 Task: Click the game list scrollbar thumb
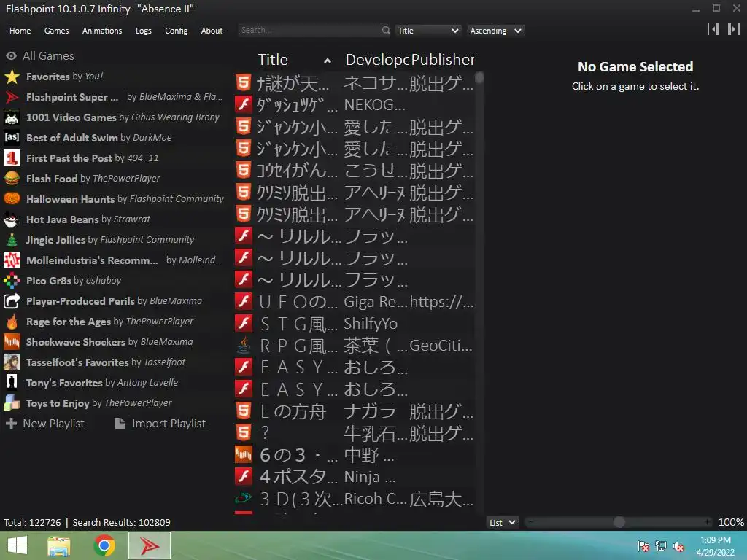pyautogui.click(x=480, y=77)
